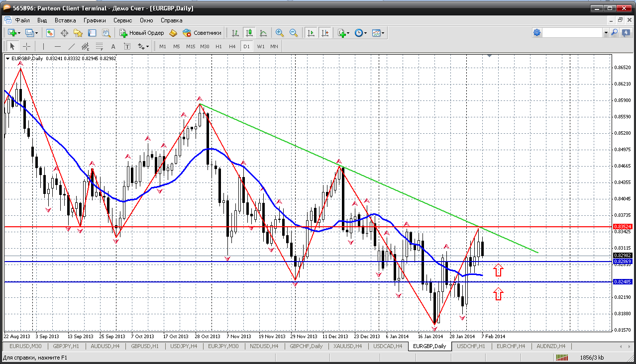Toggle Chart Shift
This screenshot has height=364, width=636.
click(x=325, y=33)
